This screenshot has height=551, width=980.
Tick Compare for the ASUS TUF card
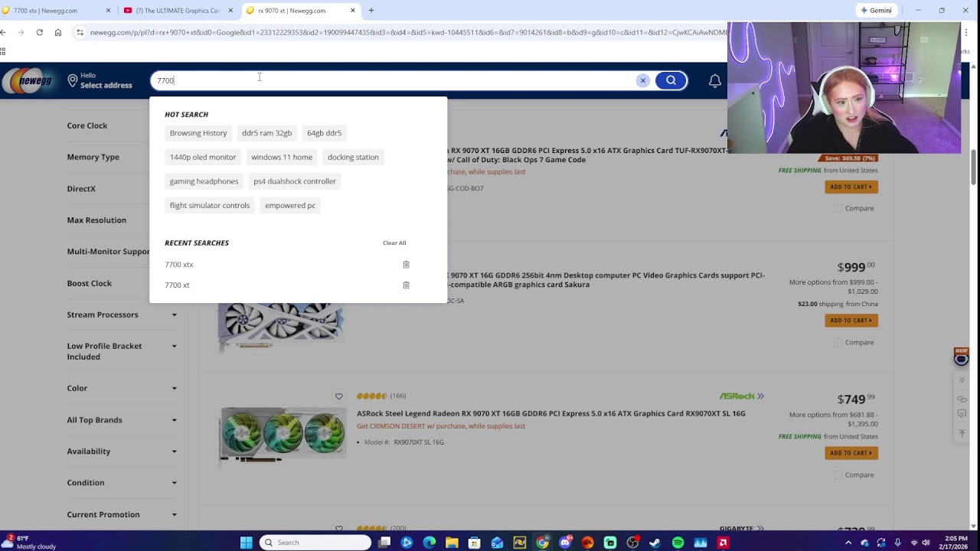(838, 209)
